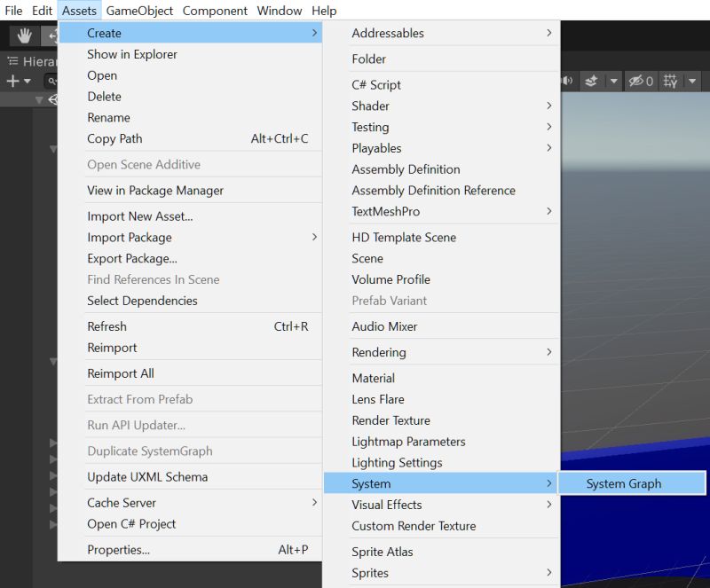Click the search magnifier in the Hierarchy
The height and width of the screenshot is (588, 710).
[51, 80]
